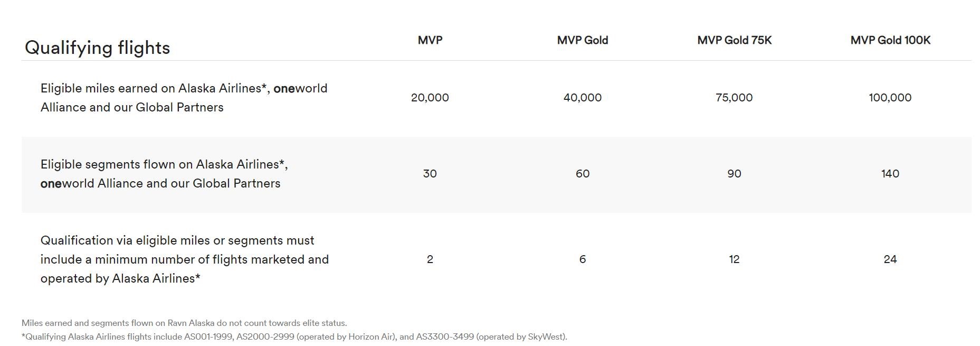Screen dimensions: 980x346
Task: Click the 100,000 miles value
Action: [x=890, y=98]
